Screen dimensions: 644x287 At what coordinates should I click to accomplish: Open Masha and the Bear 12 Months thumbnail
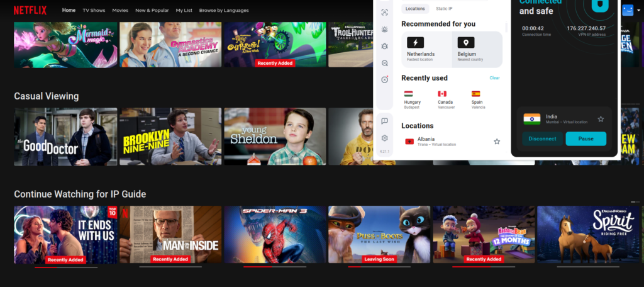coord(484,235)
